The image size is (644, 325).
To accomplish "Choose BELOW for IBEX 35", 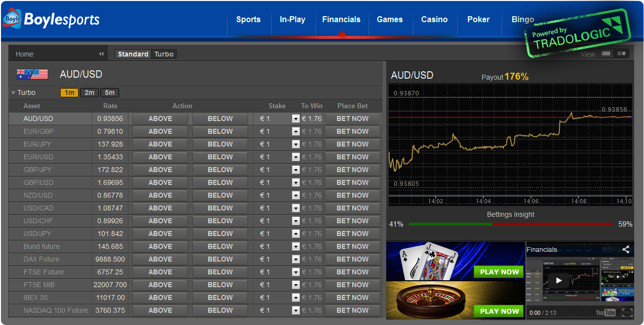I will (x=220, y=297).
